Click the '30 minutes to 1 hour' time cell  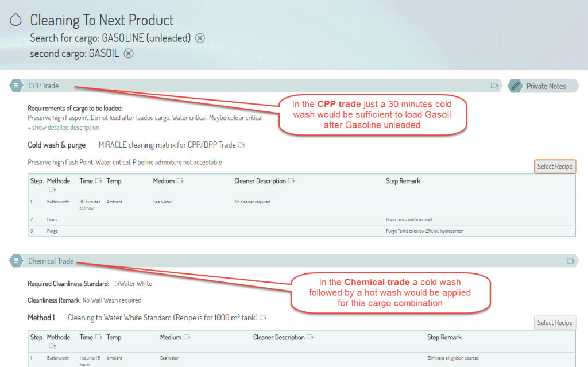[x=90, y=205]
